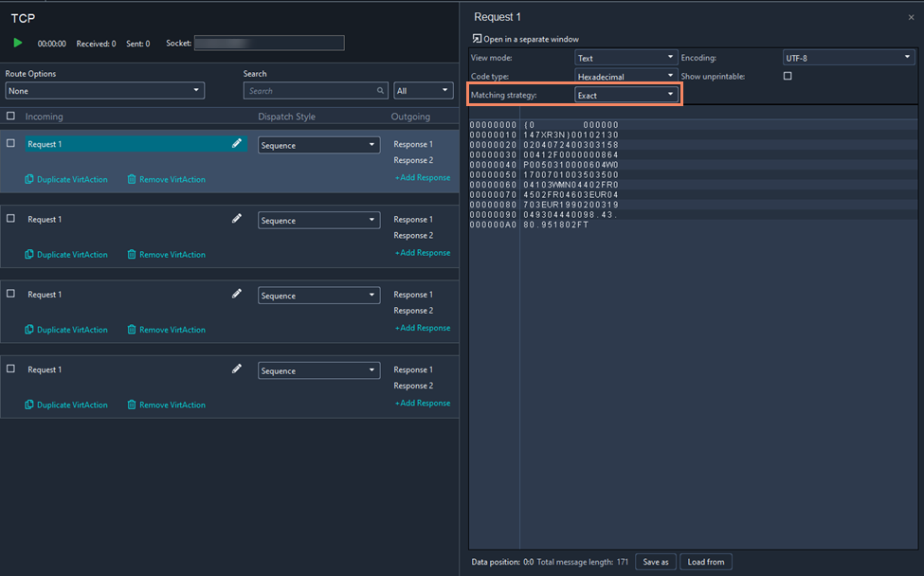Expand the Route Options dropdown
This screenshot has width=924, height=576.
(104, 91)
